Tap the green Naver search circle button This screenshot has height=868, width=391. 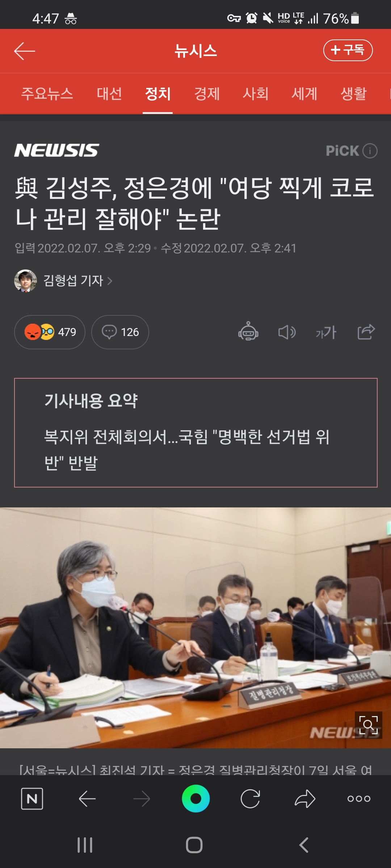pyautogui.click(x=196, y=799)
